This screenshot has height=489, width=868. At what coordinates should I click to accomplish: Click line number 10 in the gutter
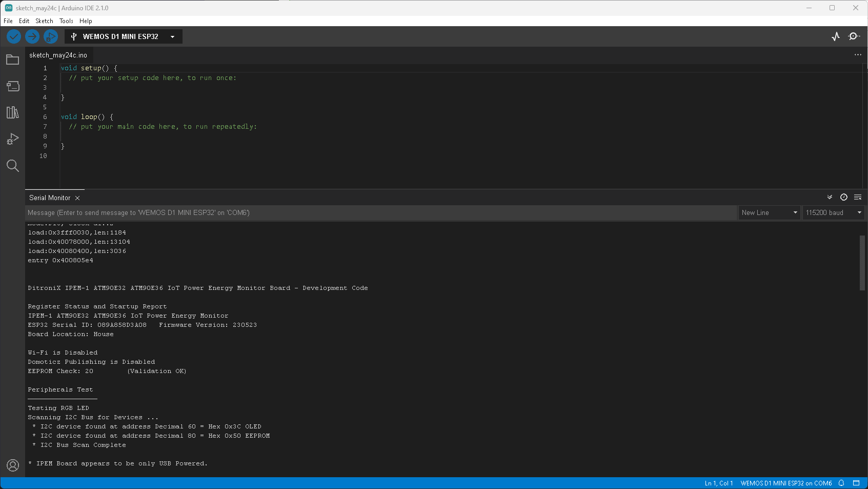[x=43, y=155]
